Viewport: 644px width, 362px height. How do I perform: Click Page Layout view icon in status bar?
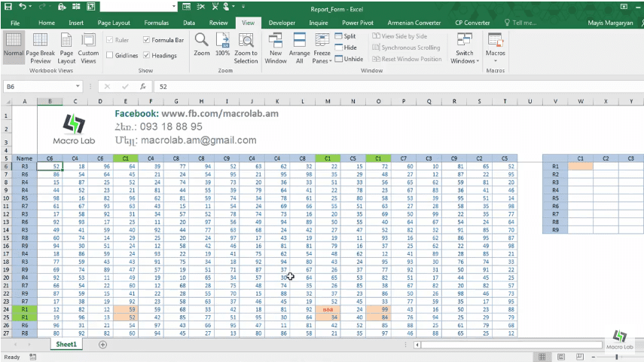(x=561, y=357)
